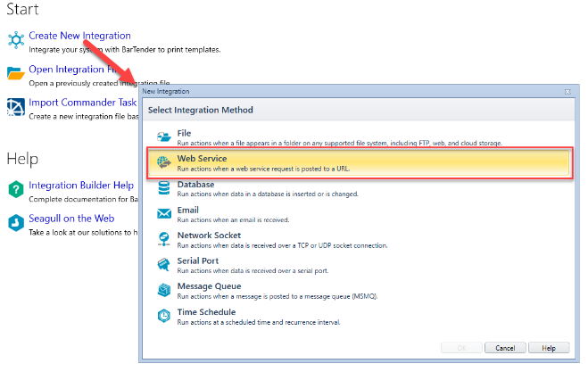Viewport: 588px width, 372px height.
Task: Open the Open Integration File link
Action: click(74, 70)
